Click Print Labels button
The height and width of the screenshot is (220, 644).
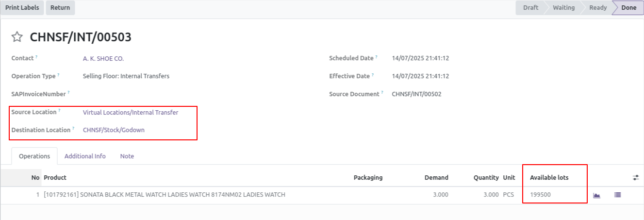22,8
